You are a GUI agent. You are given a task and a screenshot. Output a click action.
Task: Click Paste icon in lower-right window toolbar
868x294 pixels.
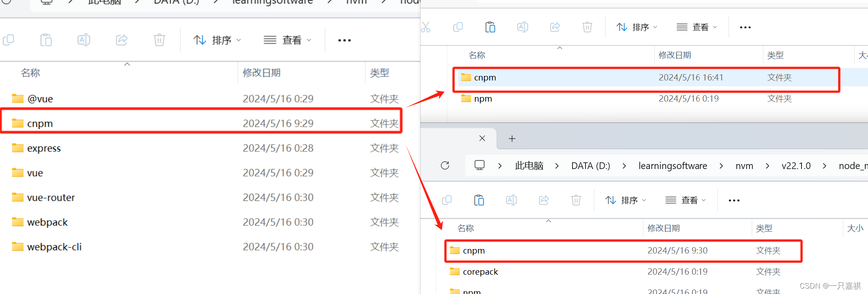(x=479, y=200)
